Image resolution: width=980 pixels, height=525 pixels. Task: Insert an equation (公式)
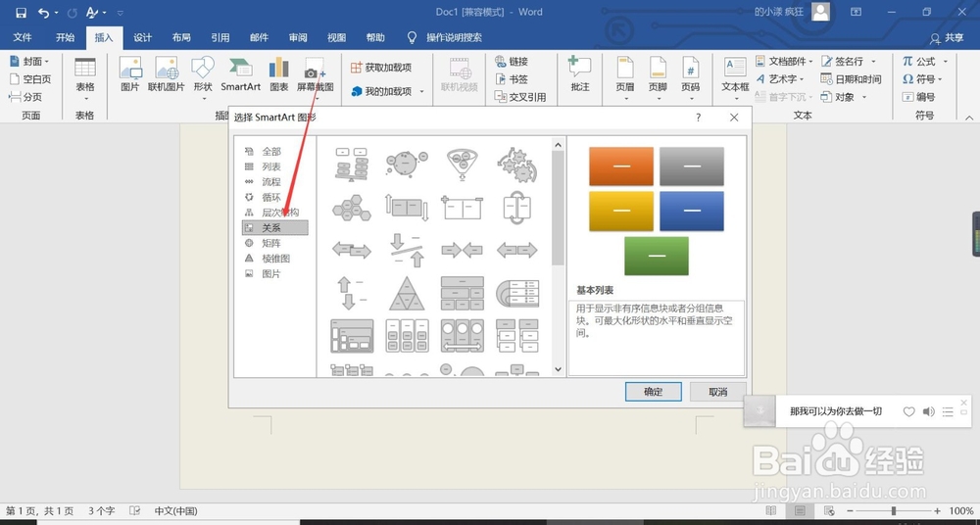pyautogui.click(x=924, y=62)
